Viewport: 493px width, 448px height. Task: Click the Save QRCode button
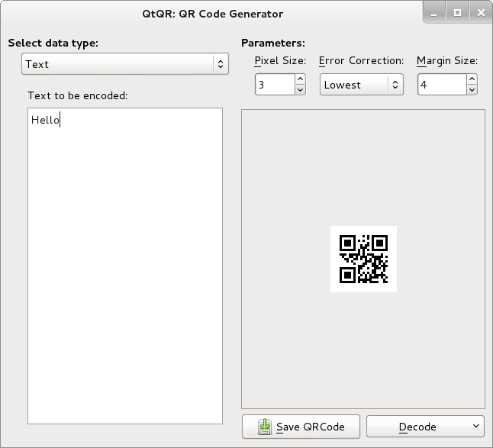click(301, 427)
